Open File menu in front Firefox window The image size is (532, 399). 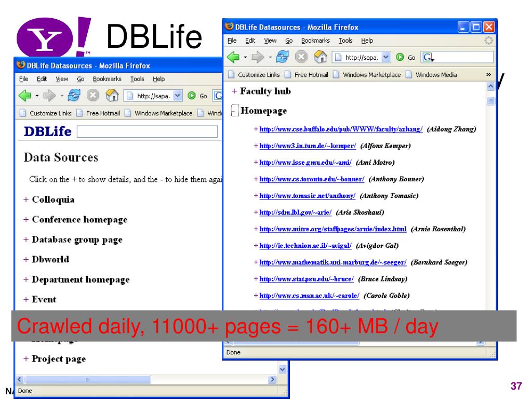point(232,41)
